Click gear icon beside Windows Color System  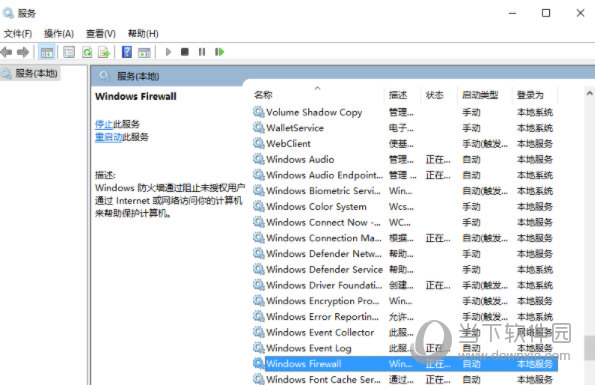(x=259, y=206)
